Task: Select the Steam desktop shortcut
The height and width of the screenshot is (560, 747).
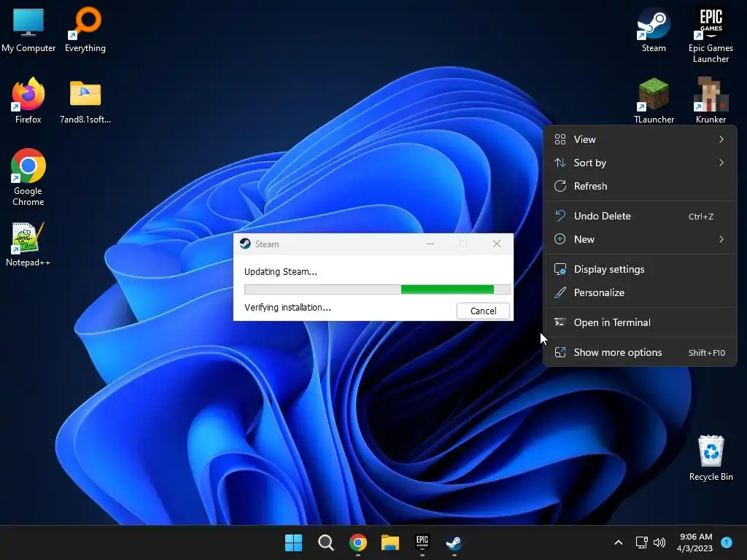Action: coord(654,29)
